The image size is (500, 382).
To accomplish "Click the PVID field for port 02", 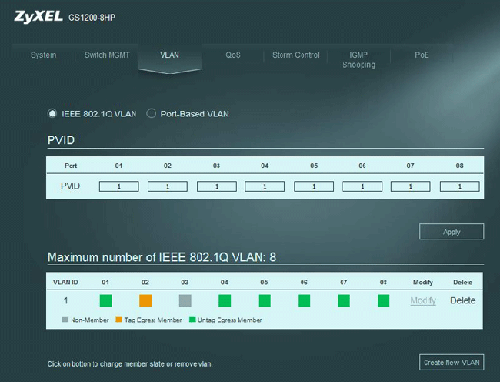I will click(x=168, y=186).
